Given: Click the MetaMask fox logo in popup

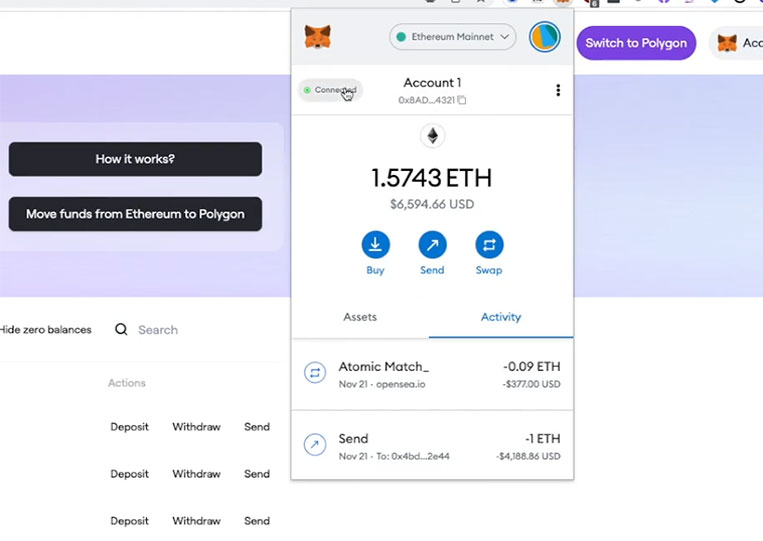Looking at the screenshot, I should [318, 36].
